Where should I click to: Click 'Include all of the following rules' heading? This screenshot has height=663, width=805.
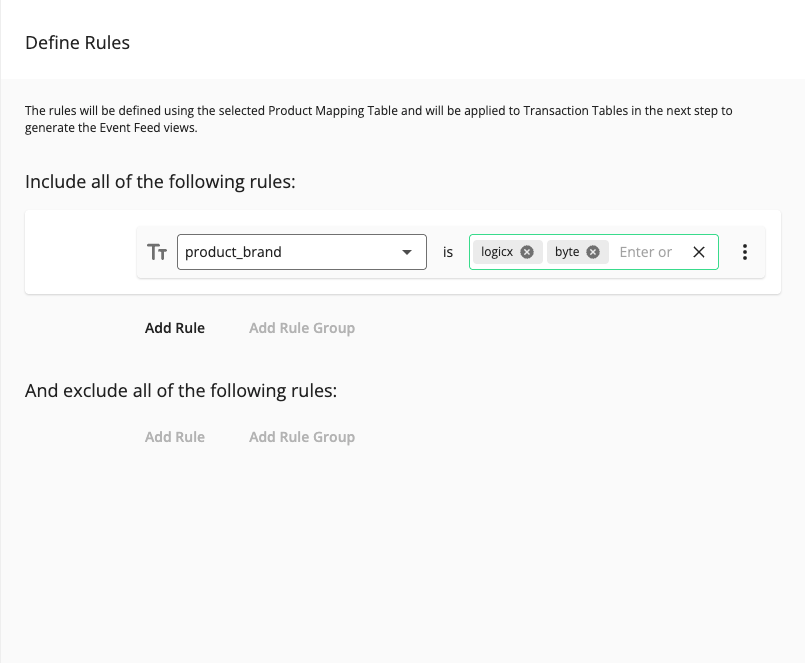160,182
